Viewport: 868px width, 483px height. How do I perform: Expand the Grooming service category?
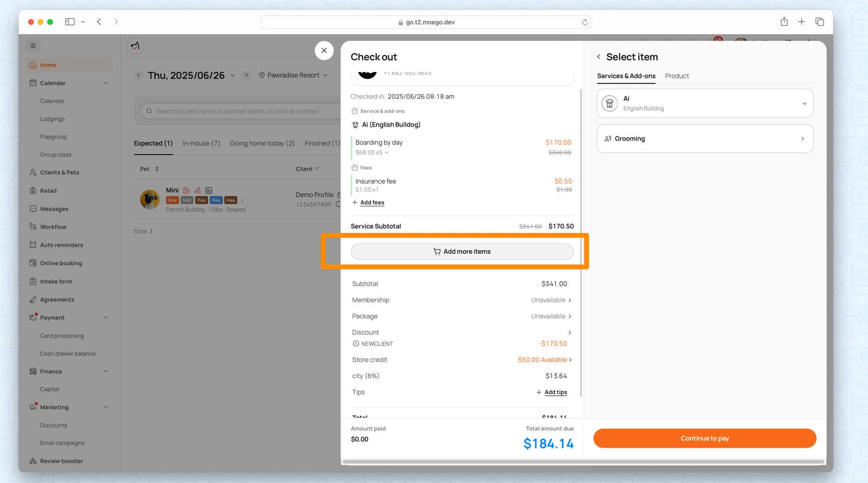point(705,139)
